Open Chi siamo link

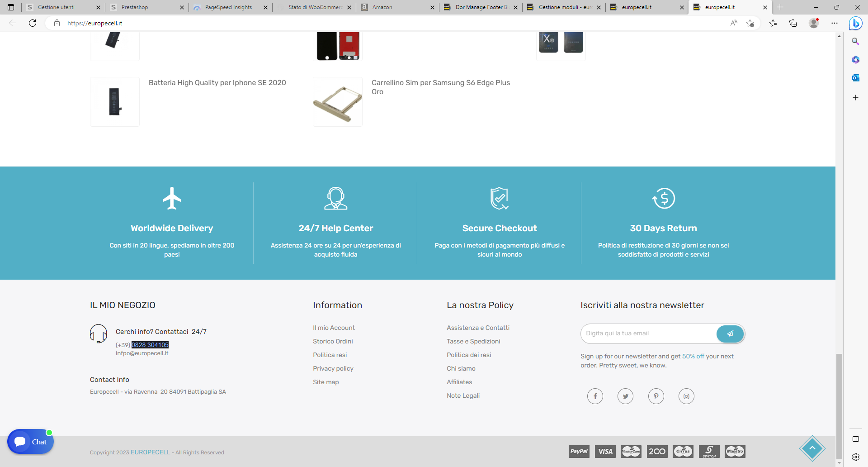click(x=461, y=368)
